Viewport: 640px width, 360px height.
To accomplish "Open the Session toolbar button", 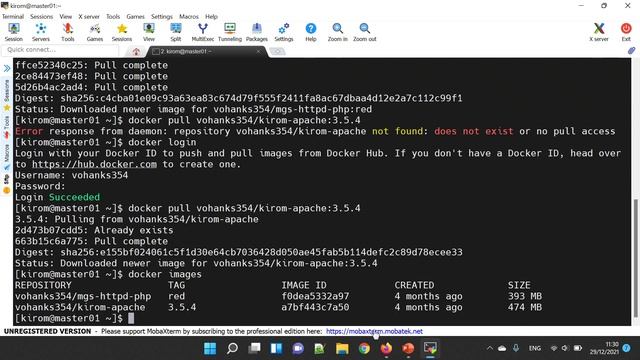I will [x=13, y=32].
